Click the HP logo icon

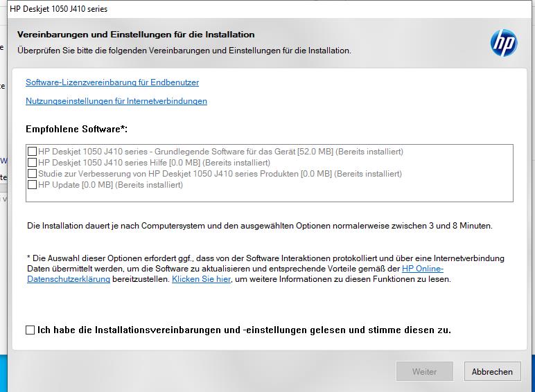click(504, 44)
